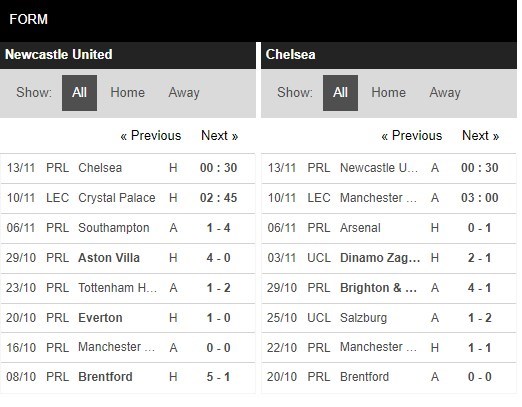The height and width of the screenshot is (407, 522).
Task: Go to Previous page of Chelsea matches
Action: tap(412, 136)
